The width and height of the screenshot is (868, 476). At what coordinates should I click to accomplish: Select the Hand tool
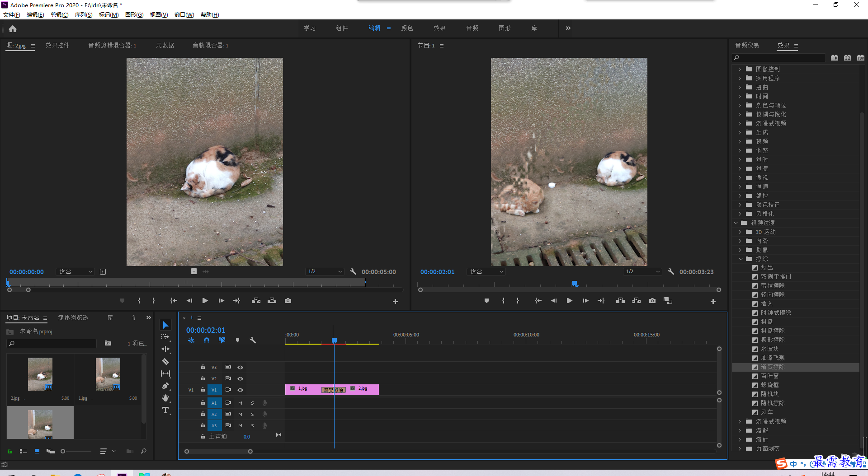tap(165, 398)
